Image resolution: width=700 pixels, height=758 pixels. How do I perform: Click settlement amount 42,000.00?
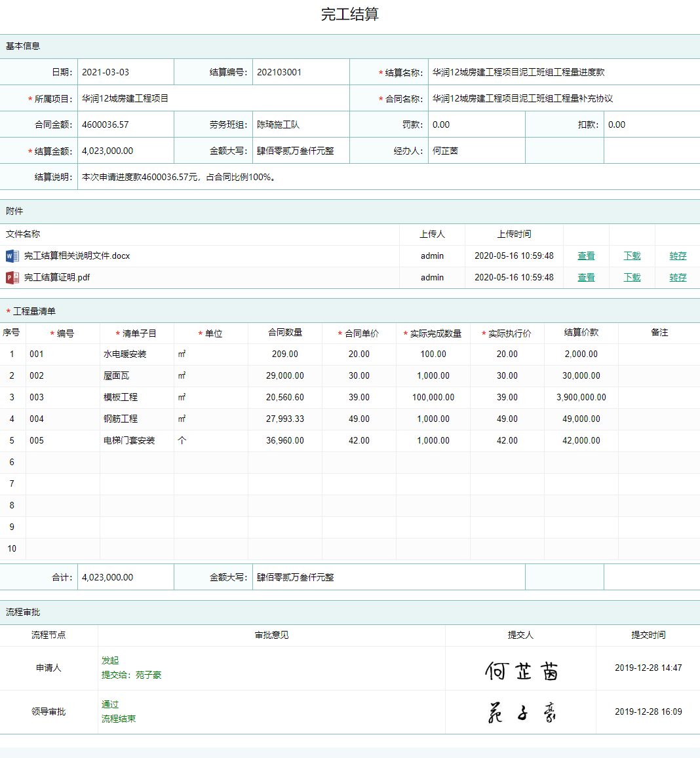[581, 440]
